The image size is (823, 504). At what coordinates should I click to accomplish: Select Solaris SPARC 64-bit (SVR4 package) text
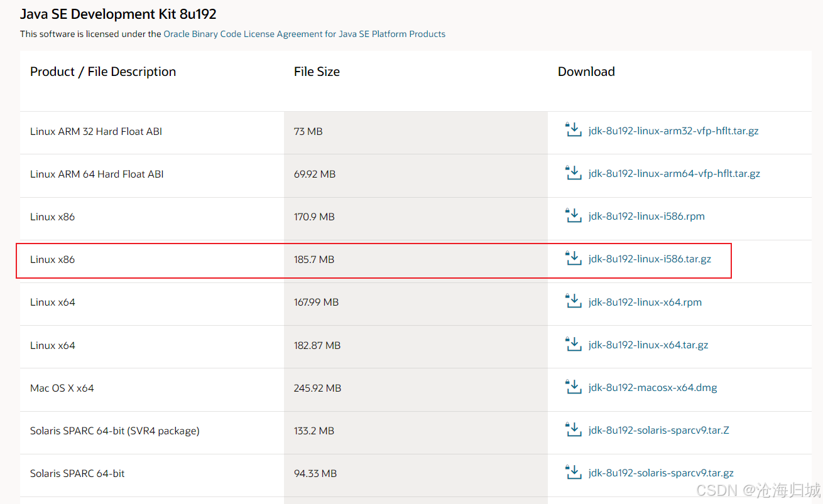point(115,431)
